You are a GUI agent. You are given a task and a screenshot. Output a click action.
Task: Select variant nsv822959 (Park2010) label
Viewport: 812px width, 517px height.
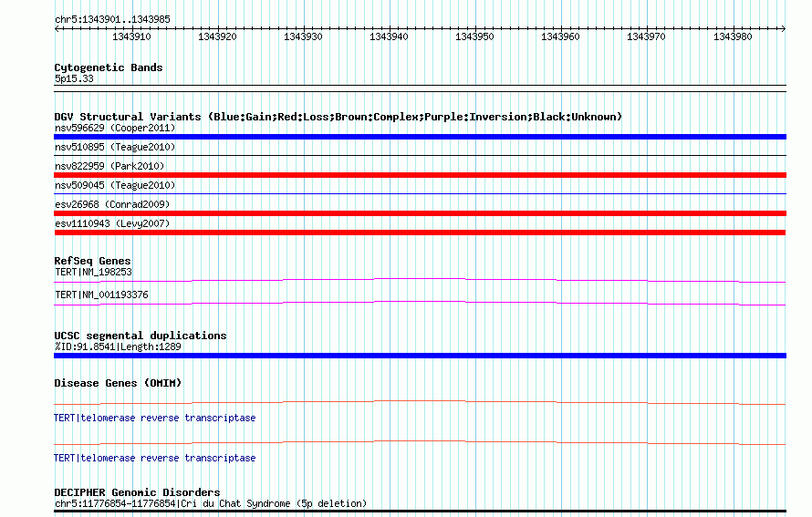(x=109, y=166)
